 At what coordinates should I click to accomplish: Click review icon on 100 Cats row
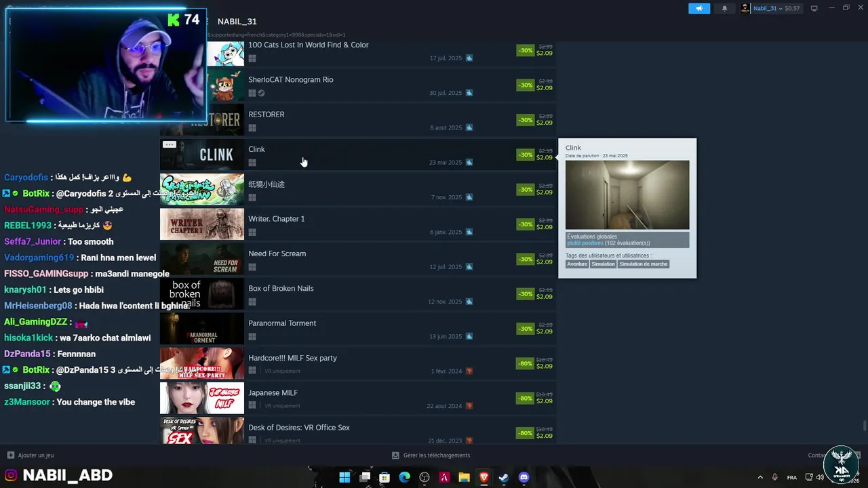click(469, 58)
